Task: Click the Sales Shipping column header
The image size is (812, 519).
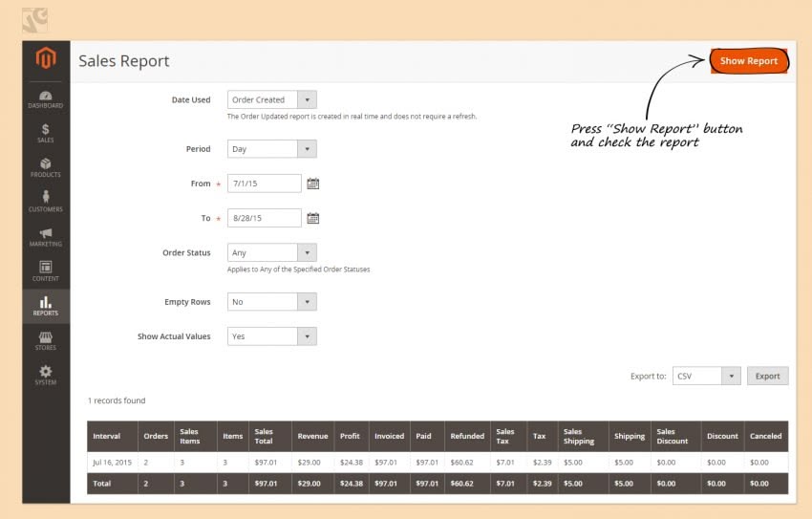Action: [x=583, y=436]
